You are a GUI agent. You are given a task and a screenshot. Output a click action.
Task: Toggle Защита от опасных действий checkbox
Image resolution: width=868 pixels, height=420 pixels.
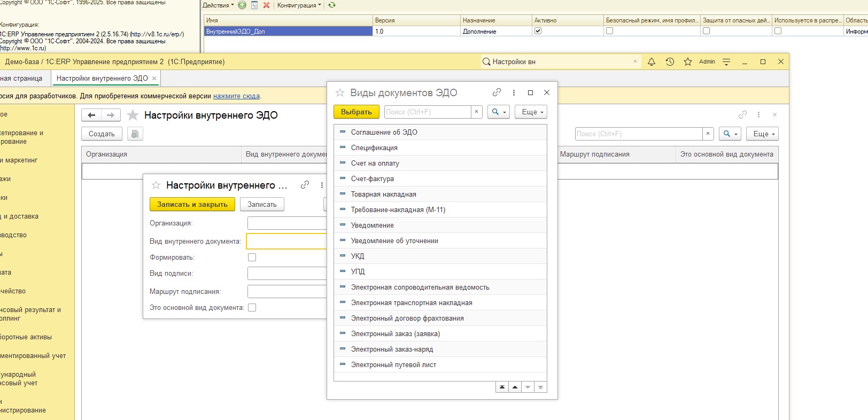[x=706, y=31]
